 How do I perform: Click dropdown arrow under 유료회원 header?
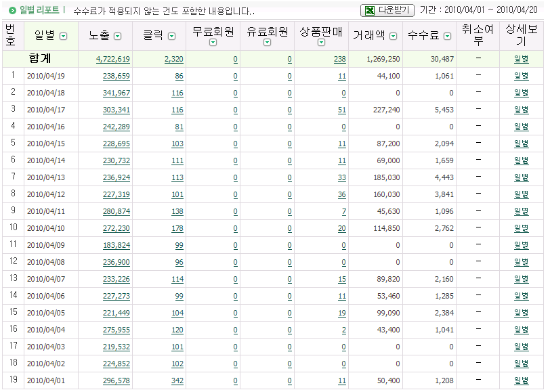click(267, 43)
